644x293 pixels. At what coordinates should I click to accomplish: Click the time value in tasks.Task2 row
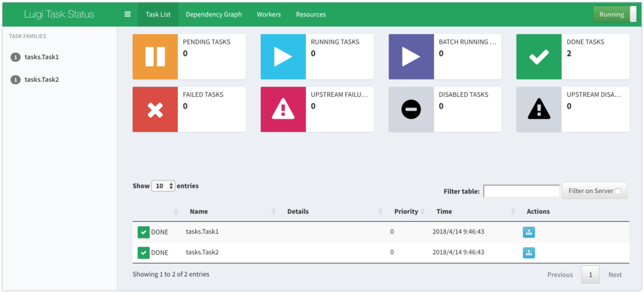coord(458,252)
